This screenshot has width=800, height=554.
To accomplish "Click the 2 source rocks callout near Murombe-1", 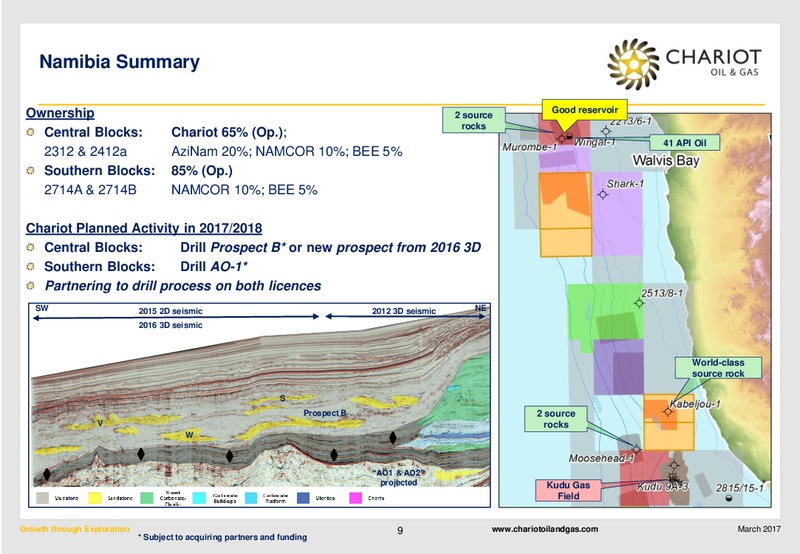I will [x=473, y=120].
